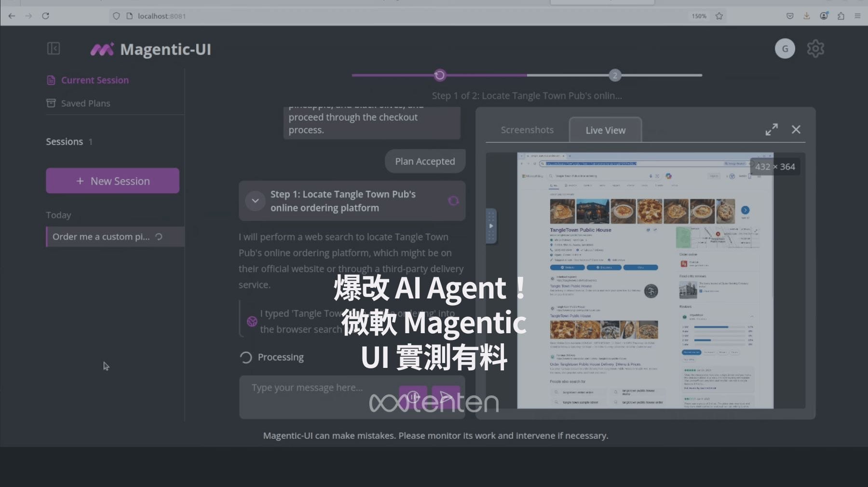Open Current Session view
Viewport: 868px width, 487px height.
tap(88, 80)
